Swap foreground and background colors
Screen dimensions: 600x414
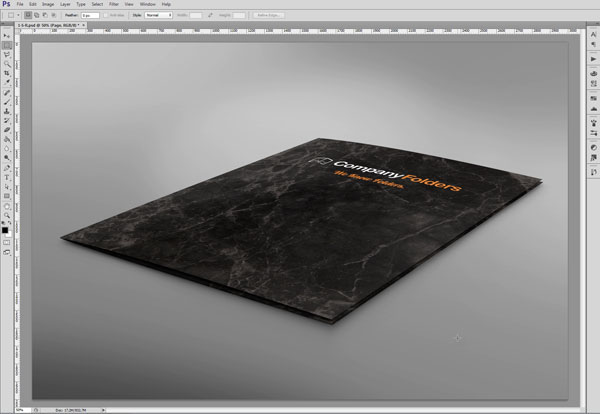tap(10, 223)
